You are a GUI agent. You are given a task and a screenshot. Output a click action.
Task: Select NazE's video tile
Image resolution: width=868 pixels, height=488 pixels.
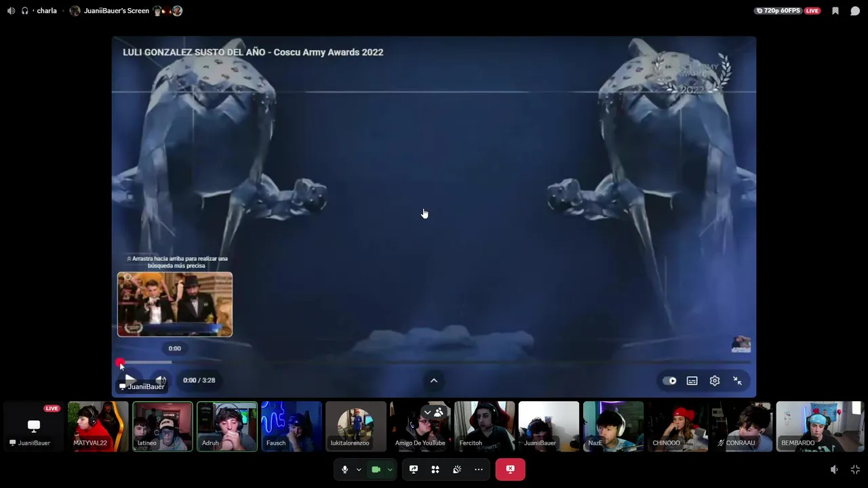click(614, 426)
